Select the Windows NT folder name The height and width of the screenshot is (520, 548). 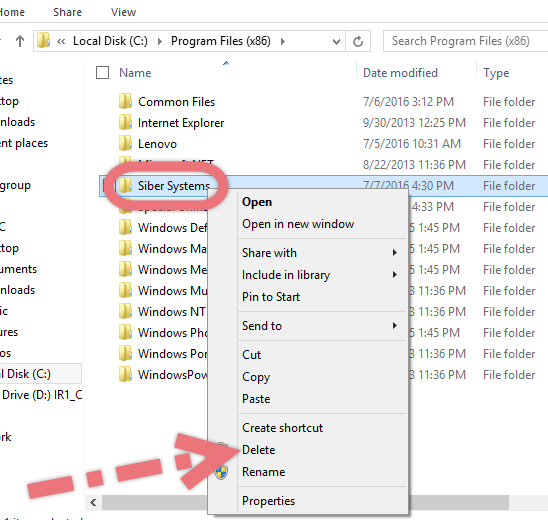point(172,312)
